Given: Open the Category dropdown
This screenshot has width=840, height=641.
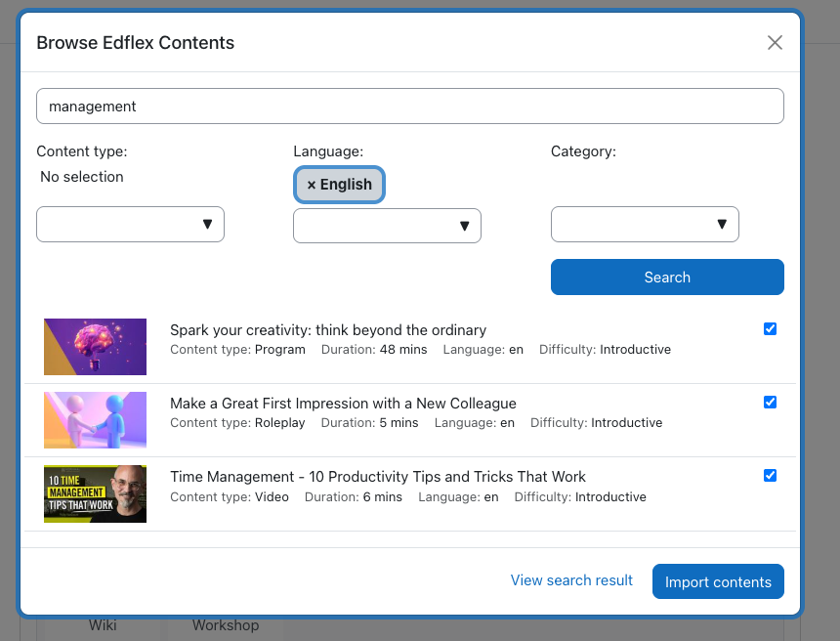Looking at the screenshot, I should point(645,224).
